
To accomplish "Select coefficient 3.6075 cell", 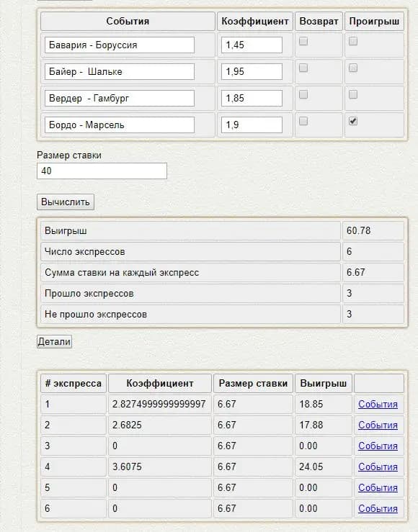I will click(159, 467).
